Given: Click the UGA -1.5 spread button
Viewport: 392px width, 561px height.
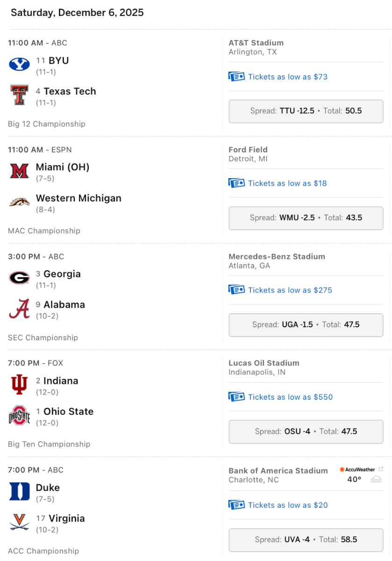Looking at the screenshot, I should tap(306, 324).
